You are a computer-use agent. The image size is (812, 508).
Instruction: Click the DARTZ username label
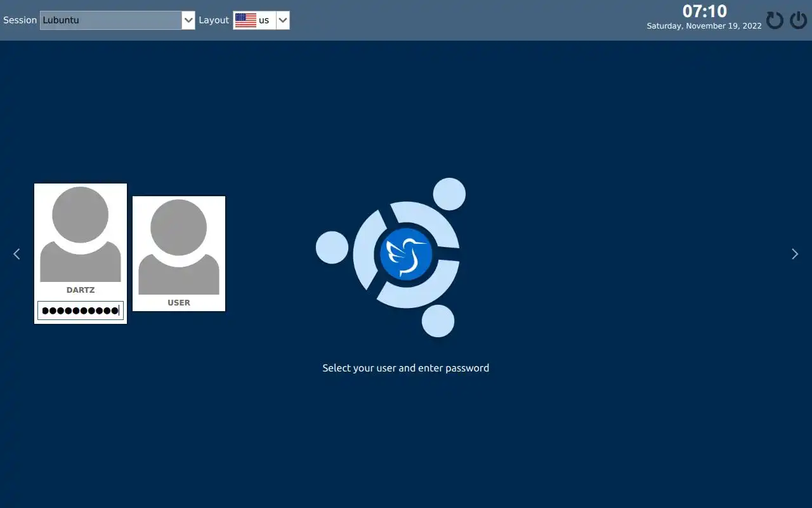click(81, 290)
